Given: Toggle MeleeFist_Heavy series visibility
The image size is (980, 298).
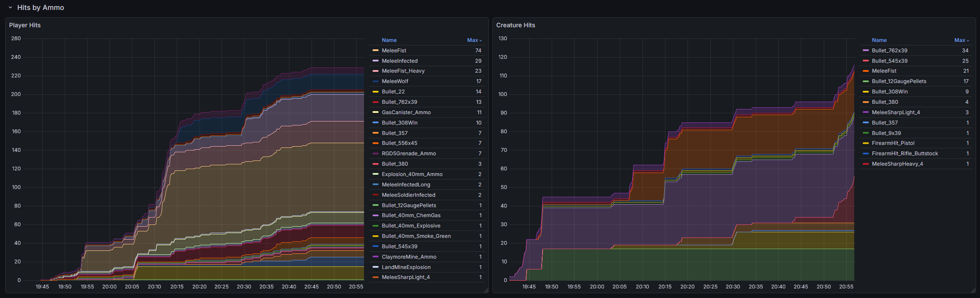Looking at the screenshot, I should coord(403,71).
